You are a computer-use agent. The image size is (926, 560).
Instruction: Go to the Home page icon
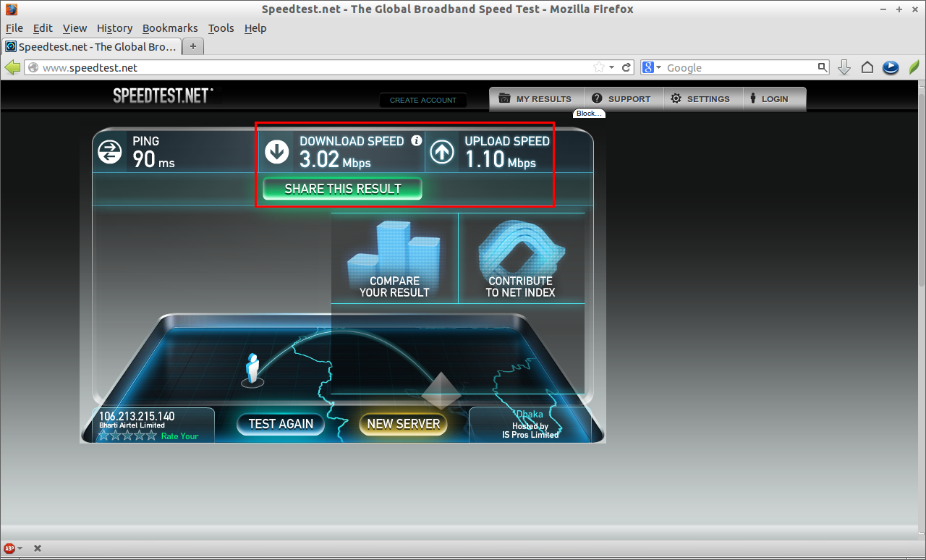(x=867, y=67)
